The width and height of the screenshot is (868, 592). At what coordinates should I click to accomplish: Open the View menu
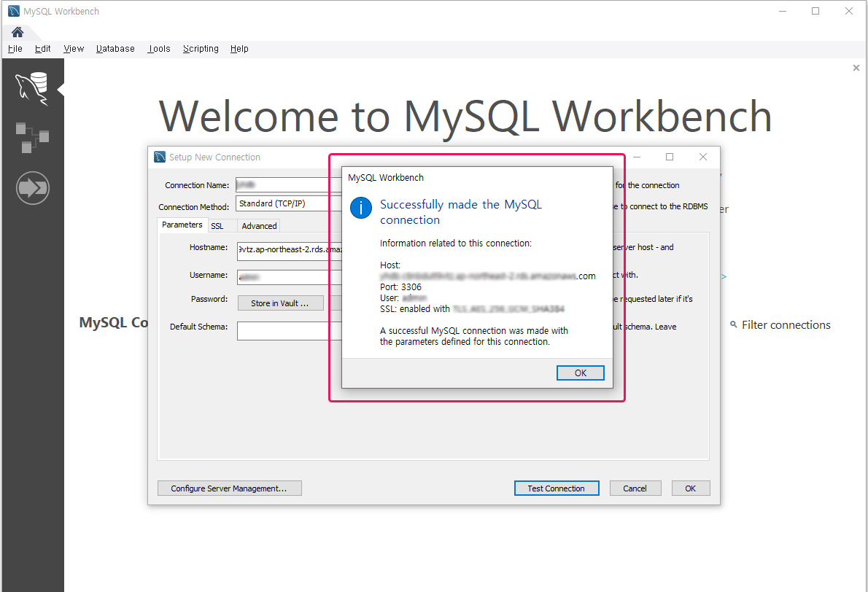(74, 49)
